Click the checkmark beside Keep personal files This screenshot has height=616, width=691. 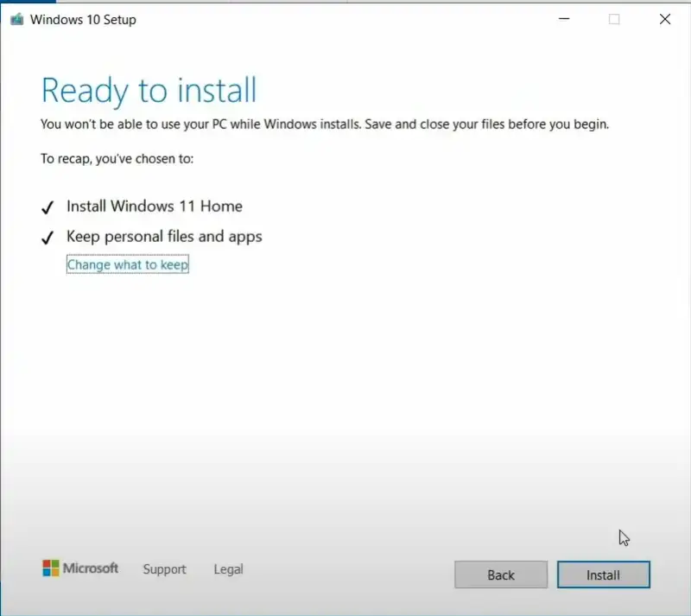(x=48, y=238)
